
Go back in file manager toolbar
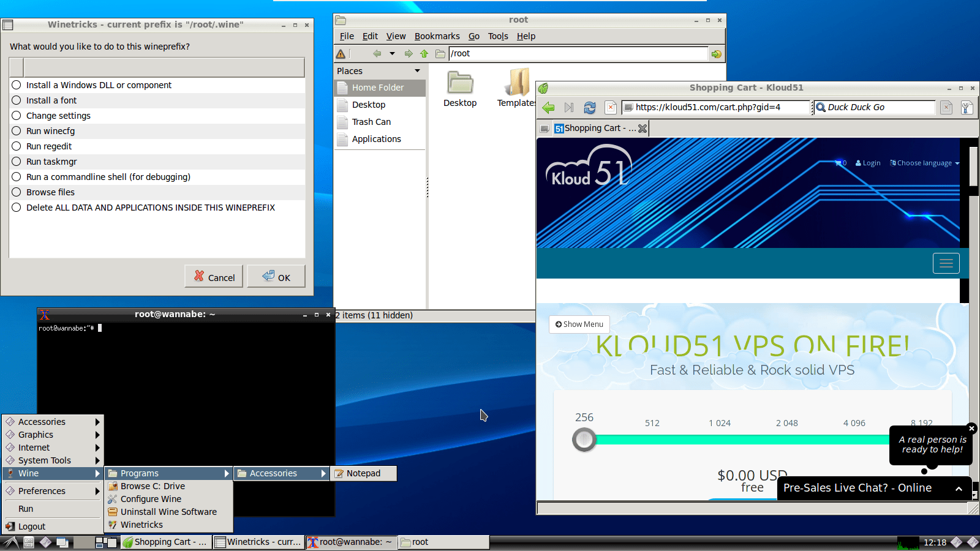(x=377, y=54)
